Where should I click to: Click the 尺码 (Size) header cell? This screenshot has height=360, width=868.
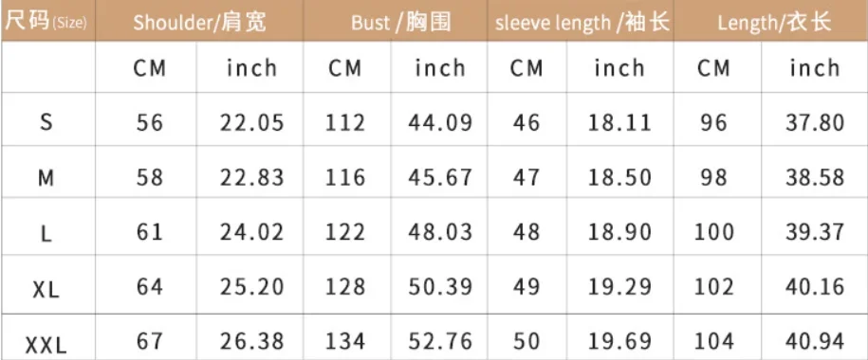(x=47, y=21)
